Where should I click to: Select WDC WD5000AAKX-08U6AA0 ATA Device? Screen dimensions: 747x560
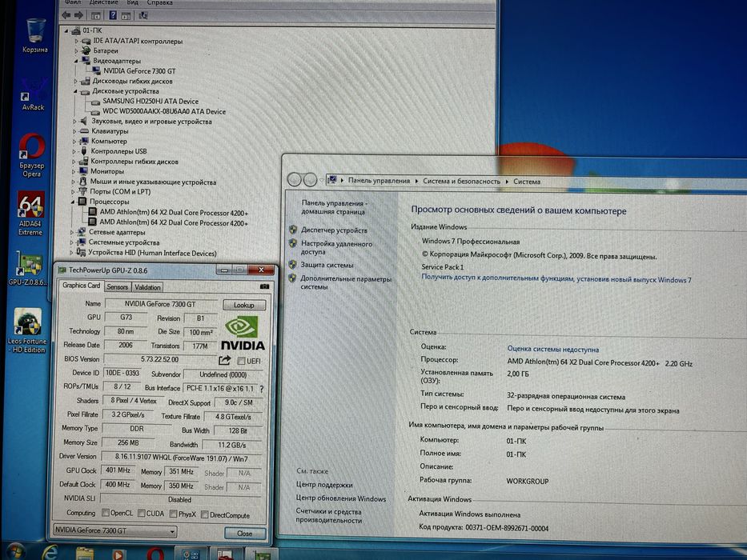[164, 111]
